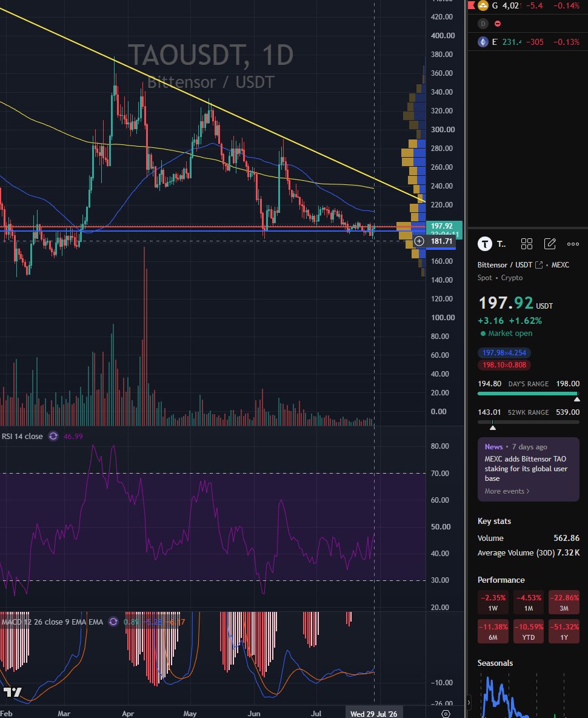Click the Key stats heading
588x718 pixels.
point(494,521)
